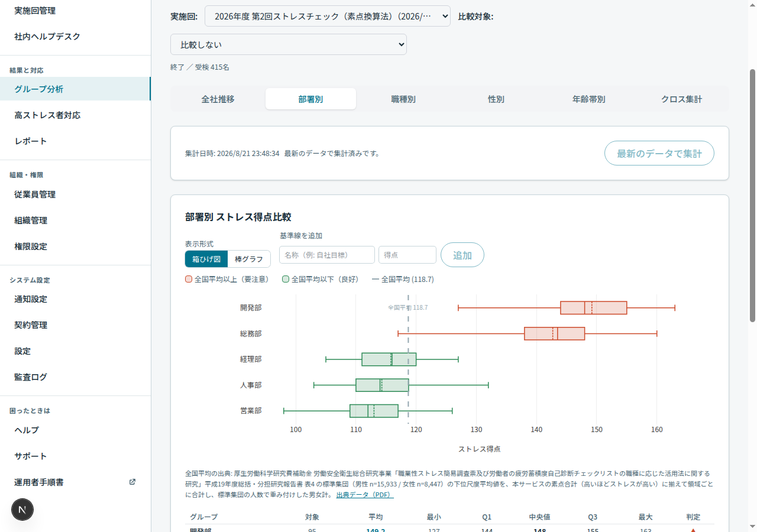Image resolution: width=757 pixels, height=532 pixels.
Task: Select the クロス集計 tab
Action: pyautogui.click(x=681, y=99)
